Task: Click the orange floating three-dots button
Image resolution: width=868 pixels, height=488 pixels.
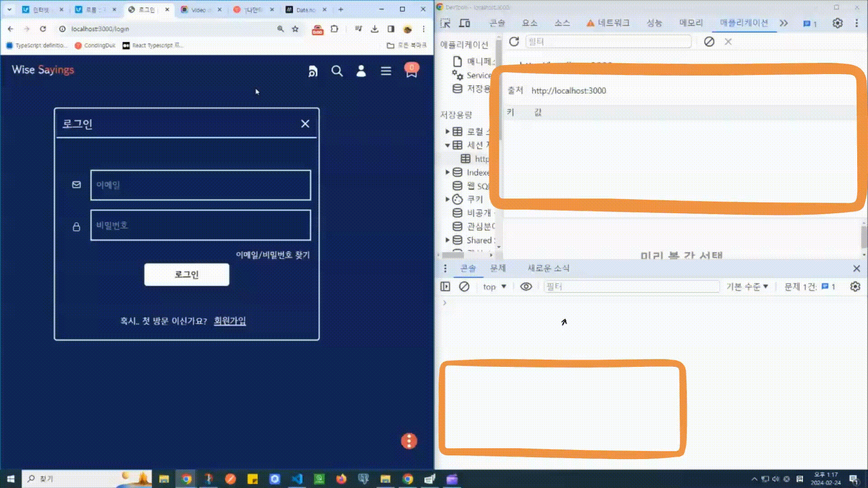Action: tap(409, 441)
